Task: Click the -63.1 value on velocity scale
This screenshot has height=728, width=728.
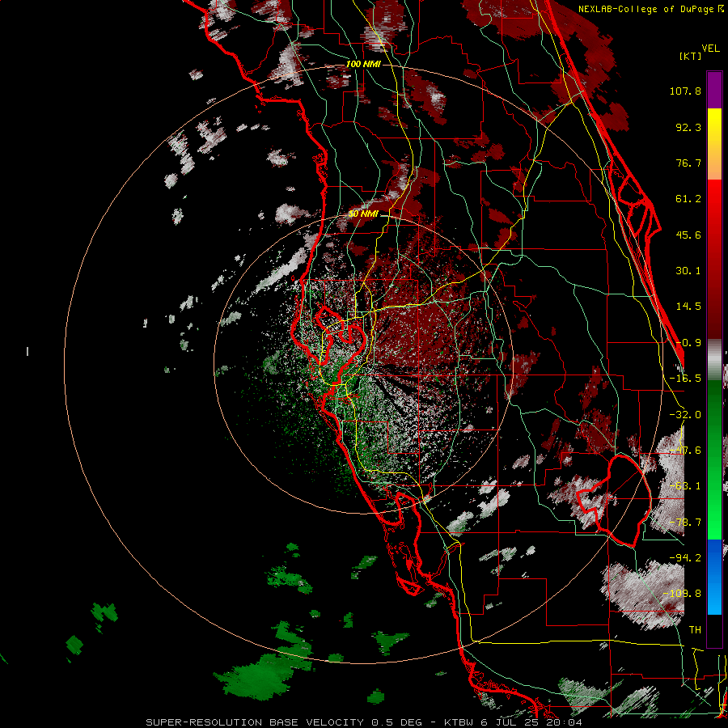Action: coord(685,486)
